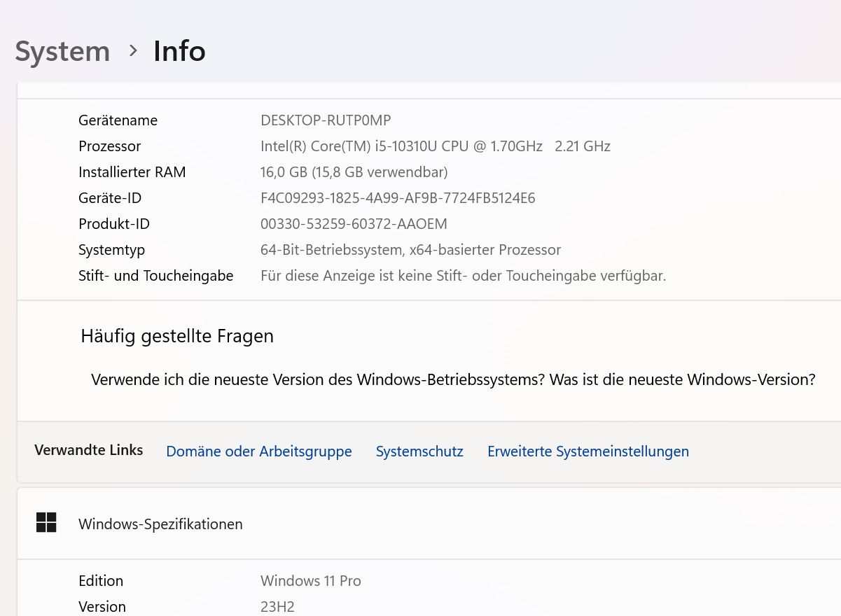The height and width of the screenshot is (616, 841).
Task: Click the Installierter RAM label
Action: [x=132, y=172]
